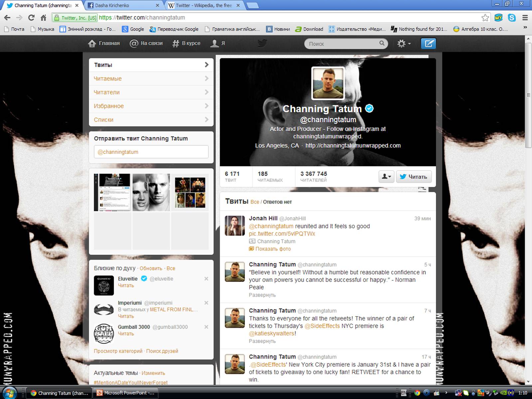Image resolution: width=532 pixels, height=399 pixels.
Task: Open the В курсе discover tab
Action: point(186,43)
